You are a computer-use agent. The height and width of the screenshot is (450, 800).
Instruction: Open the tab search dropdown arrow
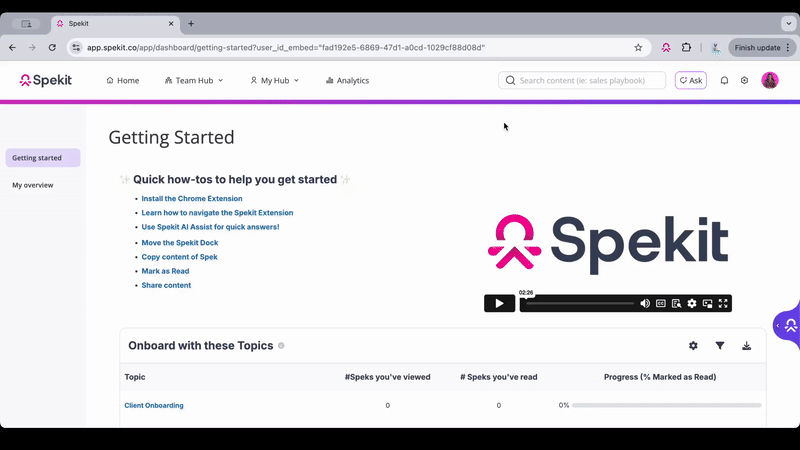(x=789, y=23)
